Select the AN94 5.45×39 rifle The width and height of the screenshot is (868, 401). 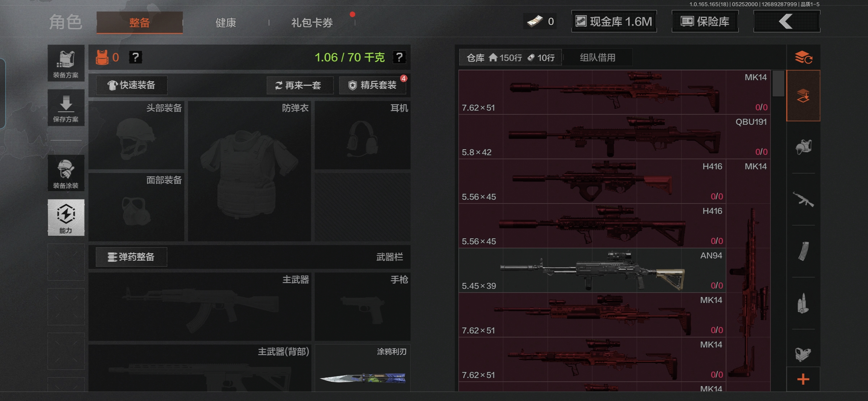tap(592, 270)
